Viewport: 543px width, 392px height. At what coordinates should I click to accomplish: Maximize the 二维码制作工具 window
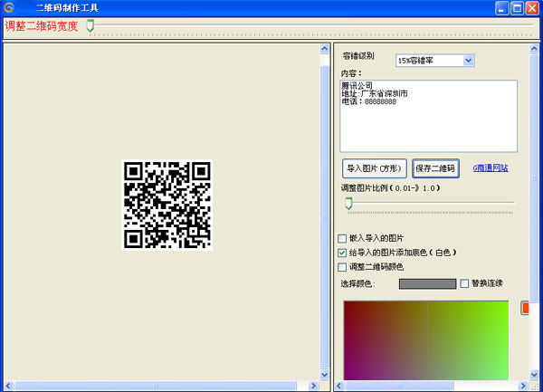coord(517,8)
